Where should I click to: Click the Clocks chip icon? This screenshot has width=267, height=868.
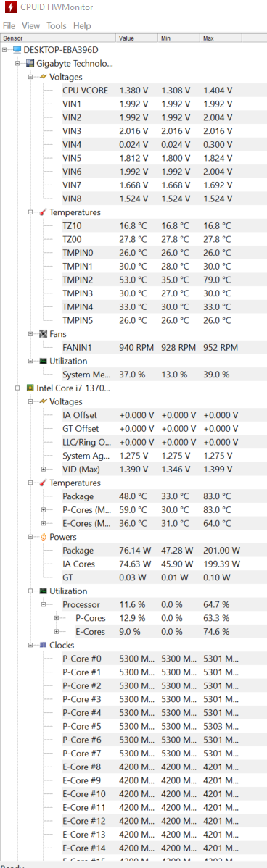(44, 645)
